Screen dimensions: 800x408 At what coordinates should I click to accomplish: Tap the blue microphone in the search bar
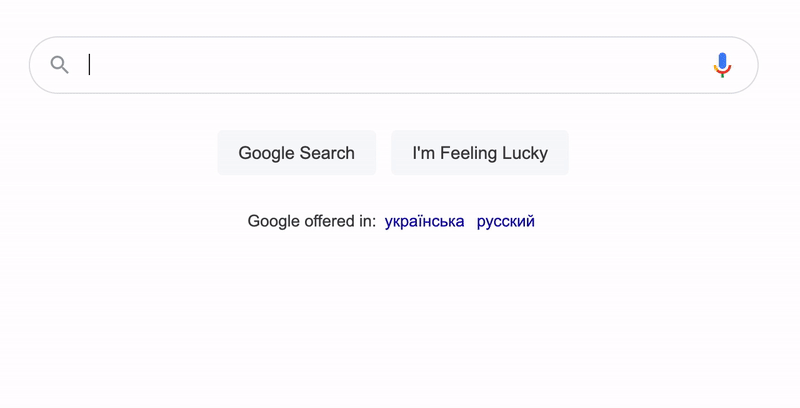coord(722,65)
